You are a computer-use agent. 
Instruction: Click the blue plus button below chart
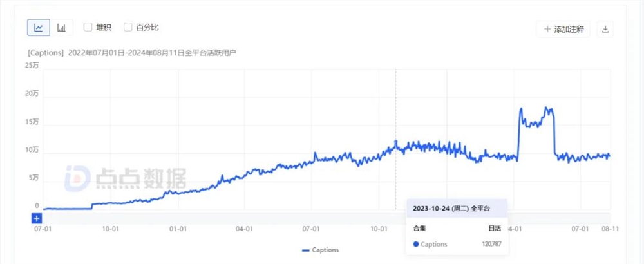coord(37,218)
